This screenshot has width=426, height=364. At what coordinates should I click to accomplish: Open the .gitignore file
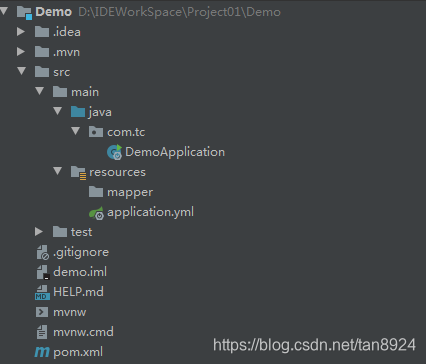(81, 252)
